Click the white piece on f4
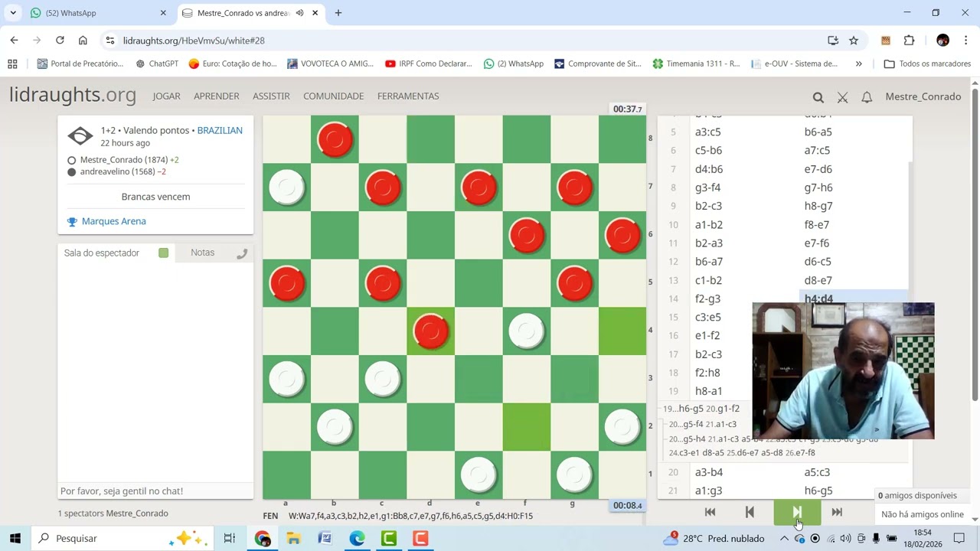This screenshot has height=551, width=980. [526, 331]
